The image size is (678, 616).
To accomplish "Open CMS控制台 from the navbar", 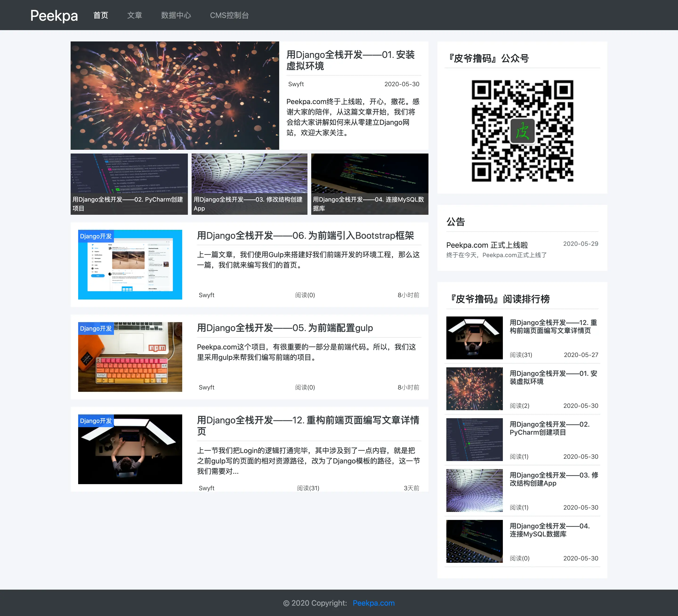I will click(x=229, y=16).
